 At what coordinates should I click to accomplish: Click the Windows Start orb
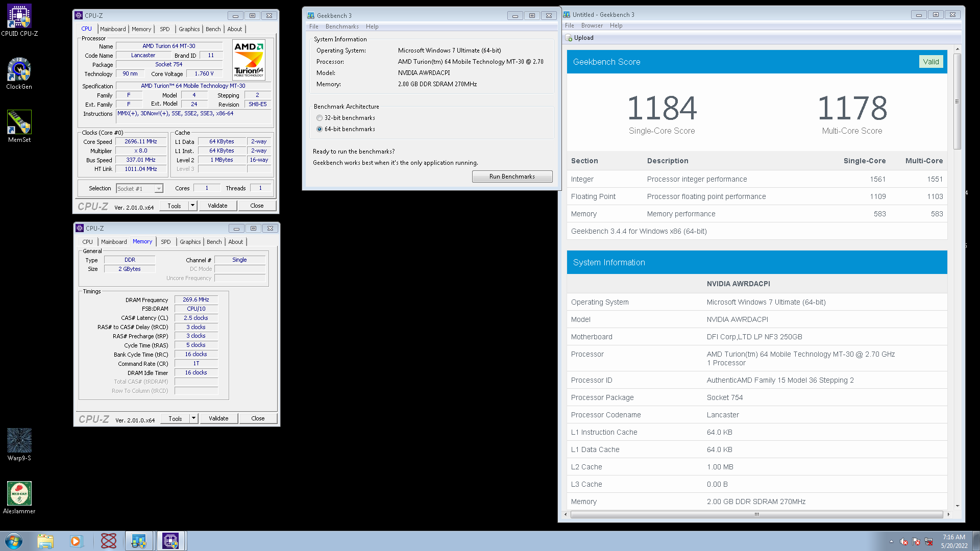pos(14,541)
